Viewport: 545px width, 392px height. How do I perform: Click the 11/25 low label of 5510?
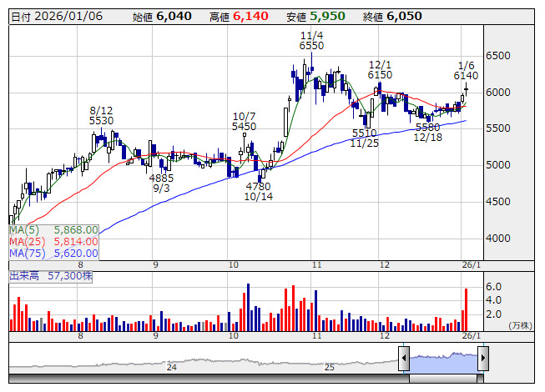[364, 138]
